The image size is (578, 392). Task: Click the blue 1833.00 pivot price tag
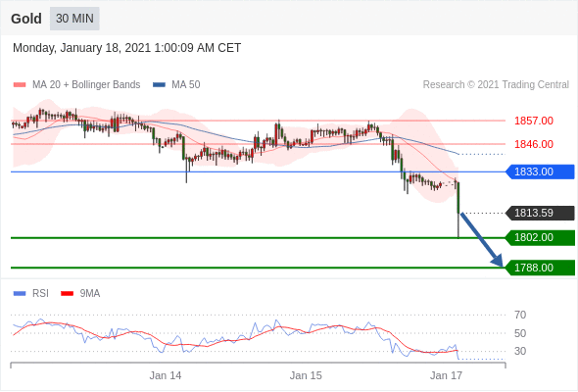(x=540, y=171)
